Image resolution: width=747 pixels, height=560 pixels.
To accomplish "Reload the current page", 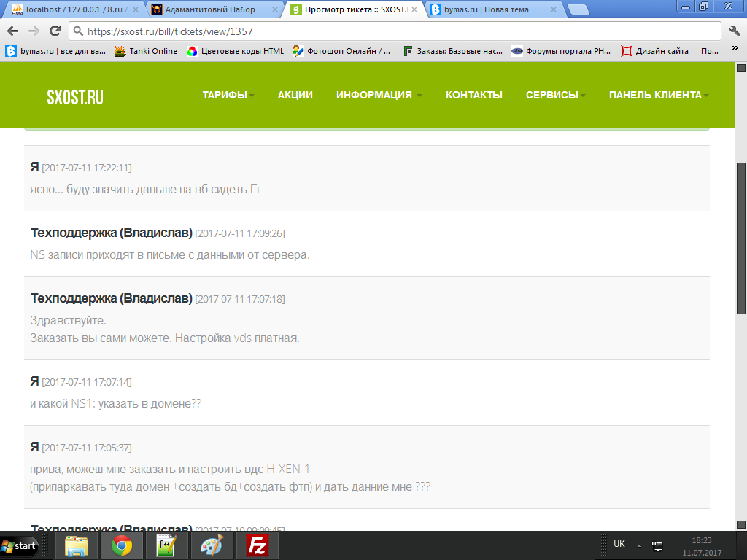I will tap(55, 31).
